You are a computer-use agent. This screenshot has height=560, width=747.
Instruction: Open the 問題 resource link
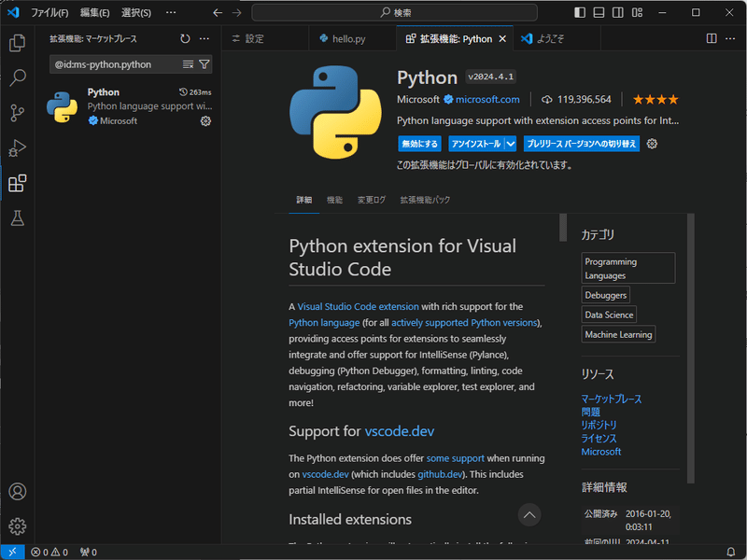coord(591,412)
